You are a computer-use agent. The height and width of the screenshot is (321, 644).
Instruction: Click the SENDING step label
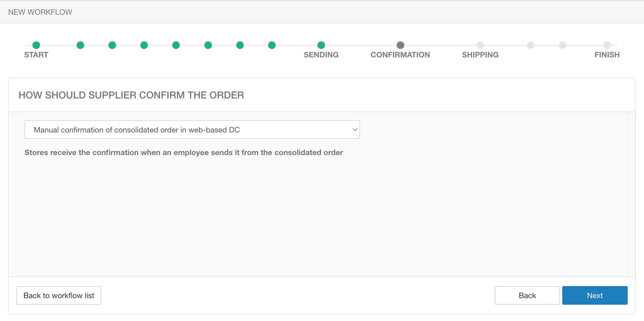[321, 55]
